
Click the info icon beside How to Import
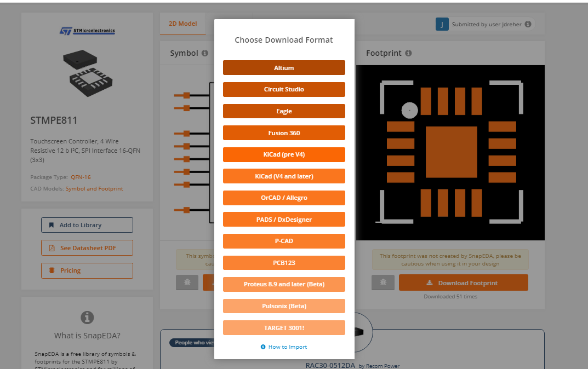(263, 347)
